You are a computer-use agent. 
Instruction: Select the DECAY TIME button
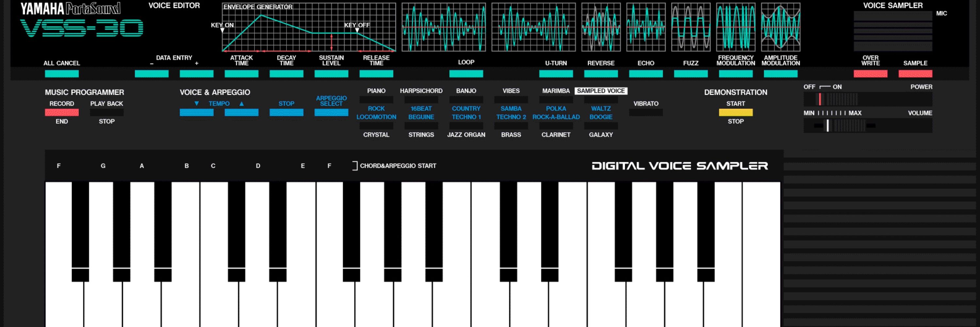point(286,74)
